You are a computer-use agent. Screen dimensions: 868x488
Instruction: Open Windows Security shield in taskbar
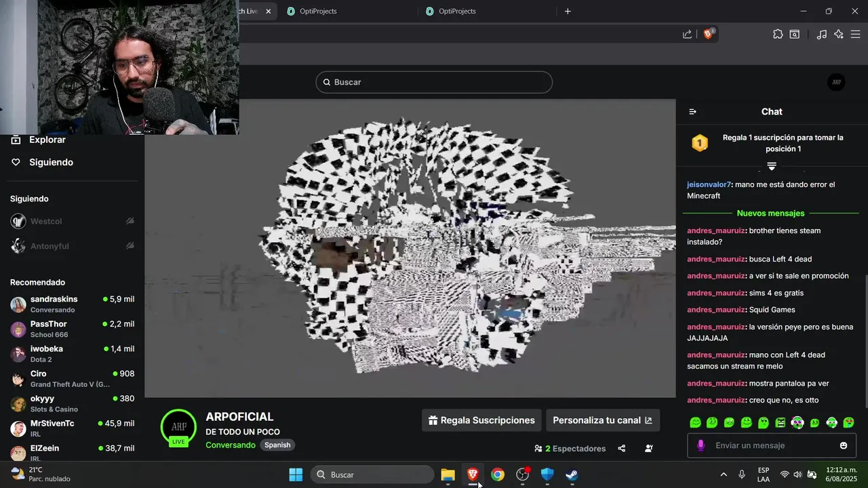547,474
